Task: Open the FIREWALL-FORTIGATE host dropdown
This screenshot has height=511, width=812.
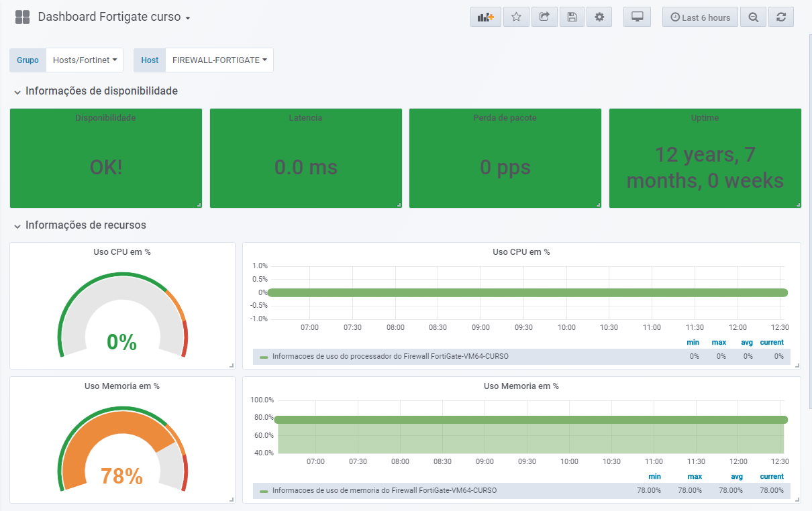Action: tap(219, 60)
